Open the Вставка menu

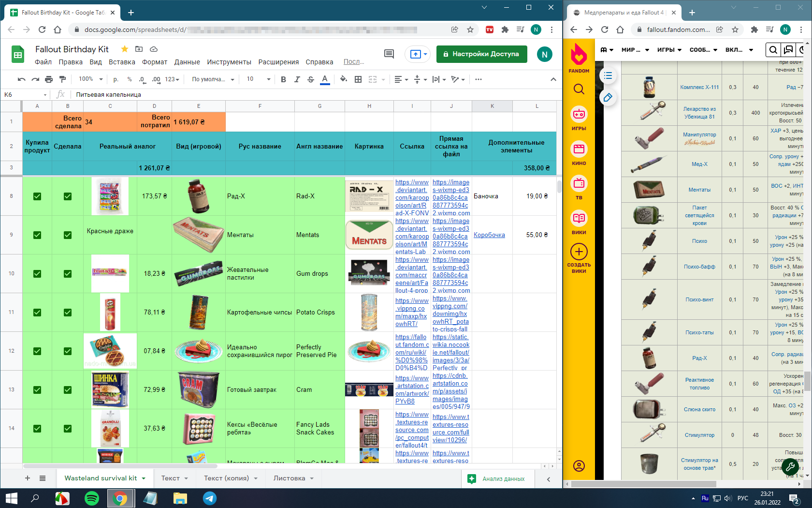point(122,62)
